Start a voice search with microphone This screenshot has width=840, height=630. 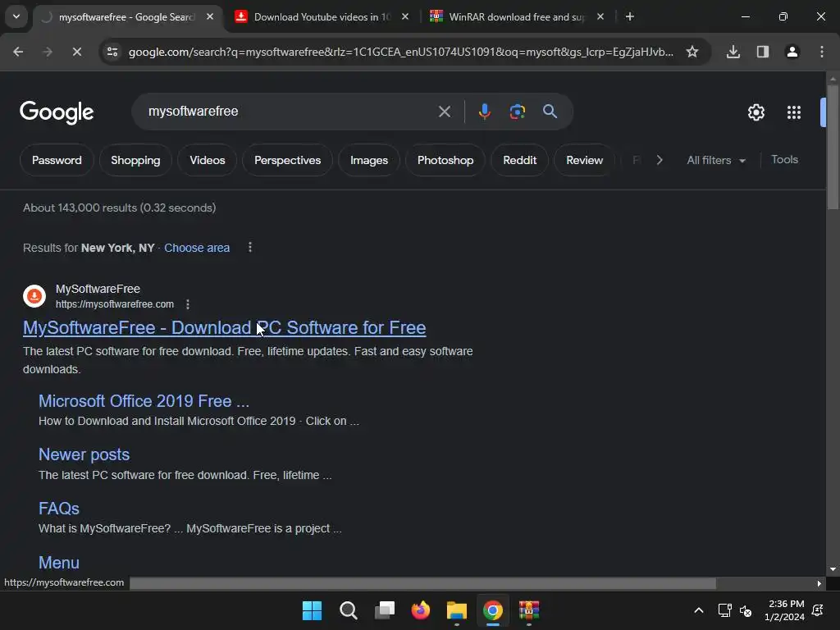pyautogui.click(x=484, y=112)
